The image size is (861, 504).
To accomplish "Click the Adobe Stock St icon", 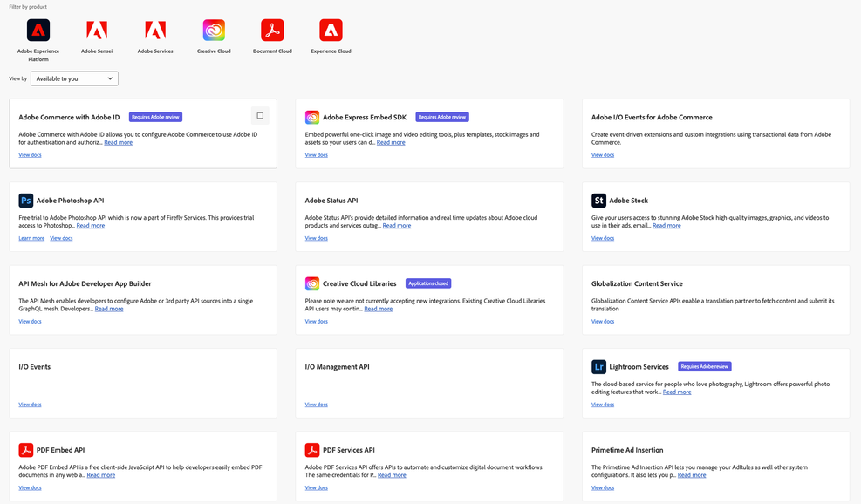I will [x=598, y=201].
